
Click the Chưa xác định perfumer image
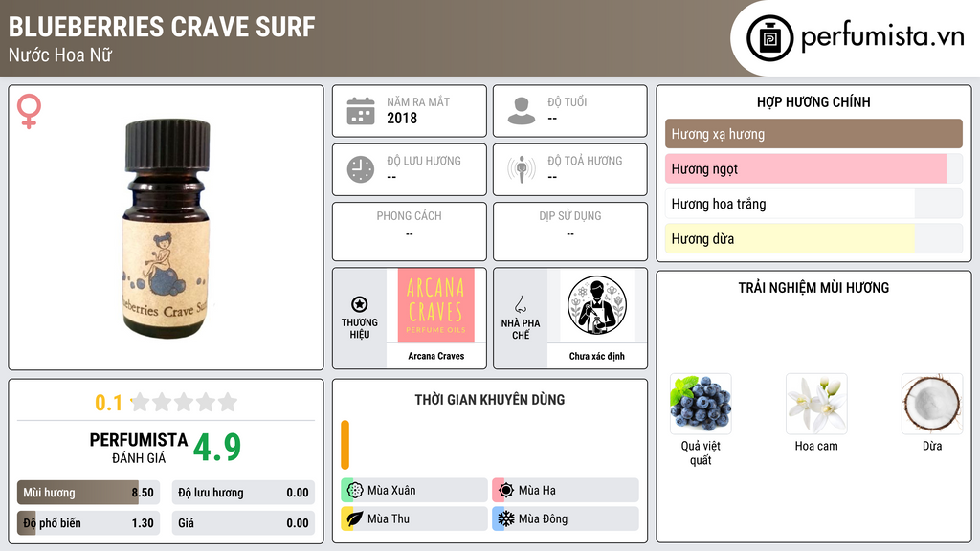pyautogui.click(x=597, y=305)
